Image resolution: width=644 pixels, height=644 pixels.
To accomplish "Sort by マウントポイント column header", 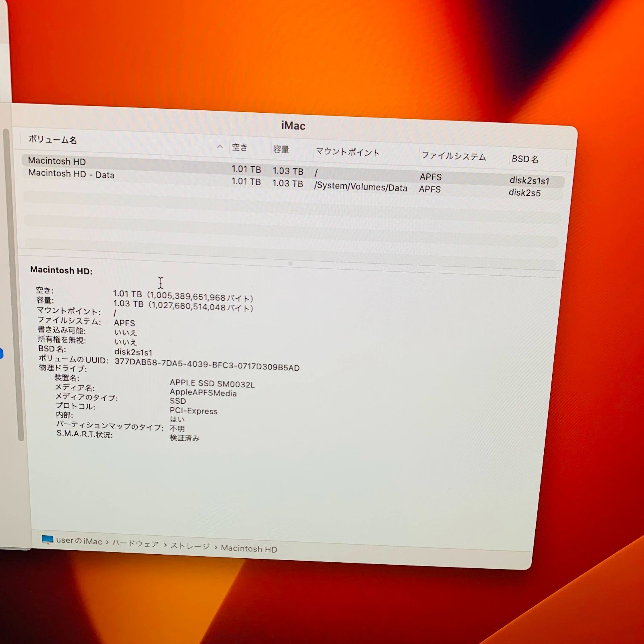I will [348, 152].
